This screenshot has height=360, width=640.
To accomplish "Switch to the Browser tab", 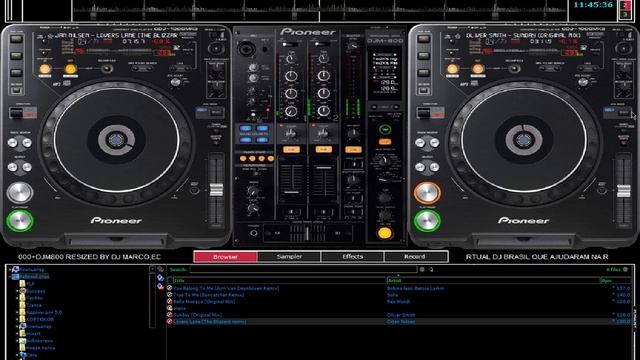I will click(x=225, y=257).
